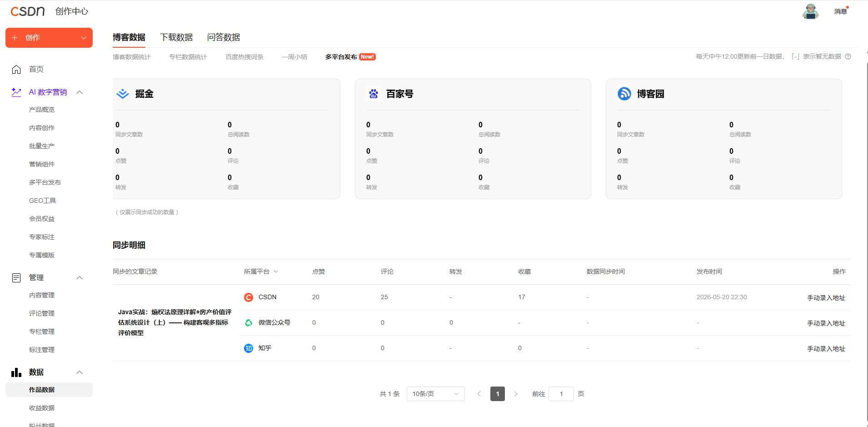Select 作品数据 in the sidebar
The image size is (868, 427).
(49, 390)
